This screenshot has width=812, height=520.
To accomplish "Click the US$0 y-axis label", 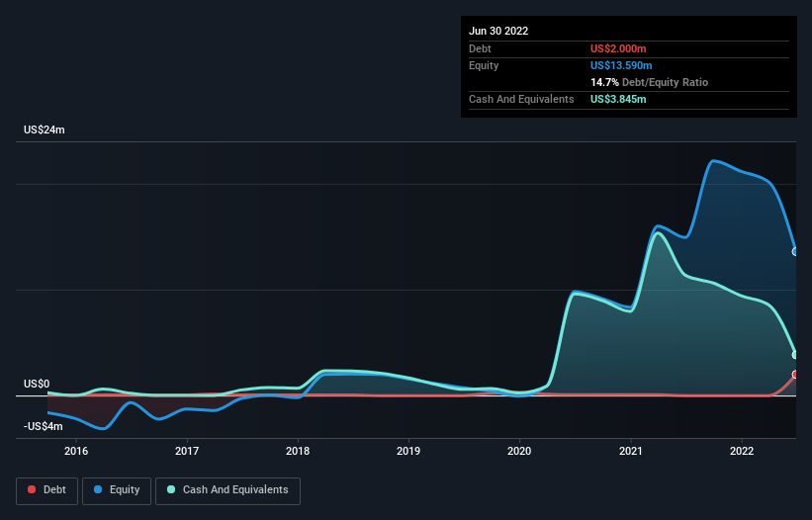I will (37, 384).
